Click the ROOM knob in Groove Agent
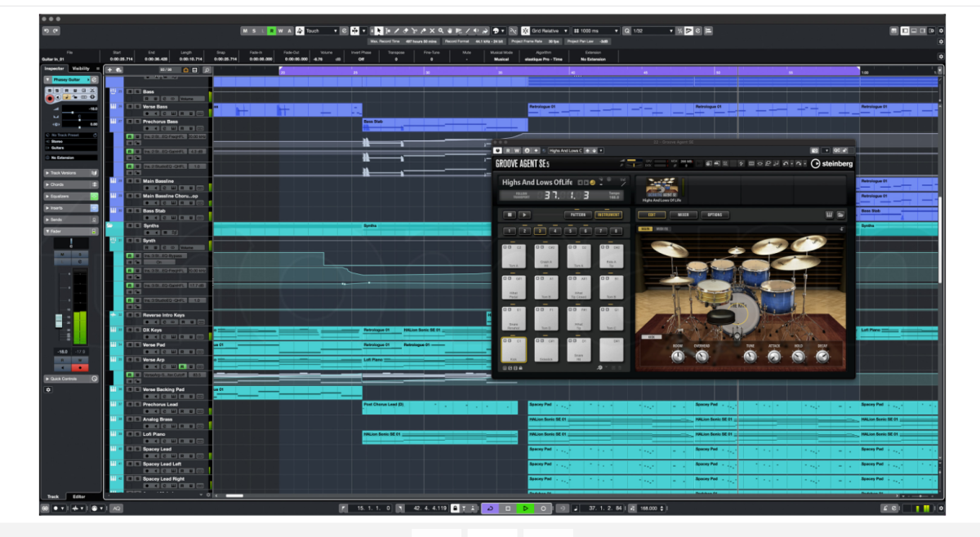Image resolution: width=980 pixels, height=537 pixels. (678, 357)
